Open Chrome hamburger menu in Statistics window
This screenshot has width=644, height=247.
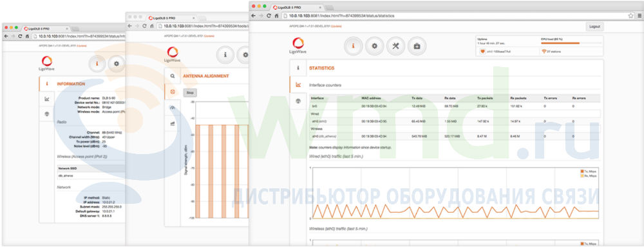639,15
